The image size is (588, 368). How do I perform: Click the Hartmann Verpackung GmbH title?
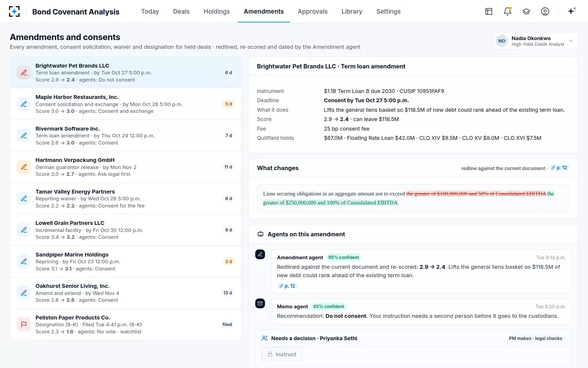point(75,160)
